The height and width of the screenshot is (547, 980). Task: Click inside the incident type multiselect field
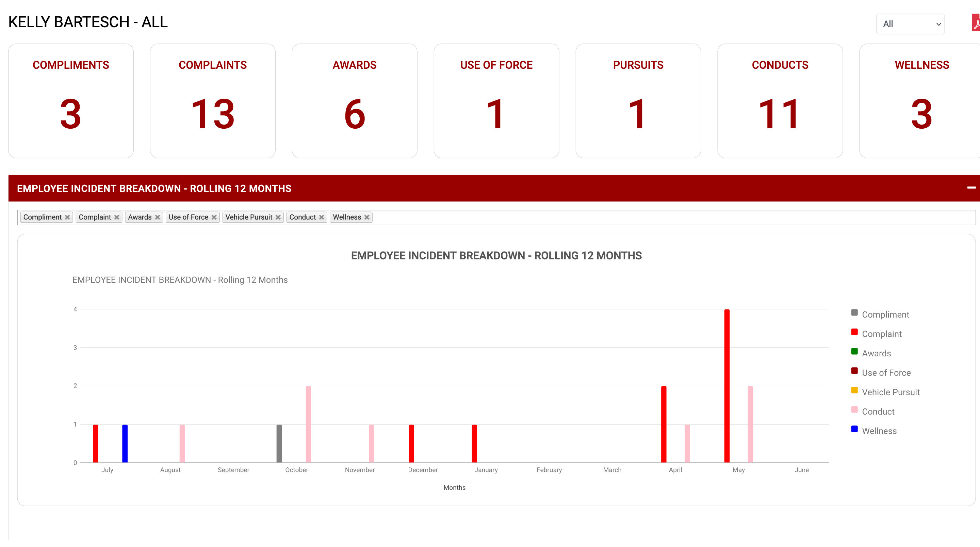tap(647, 218)
